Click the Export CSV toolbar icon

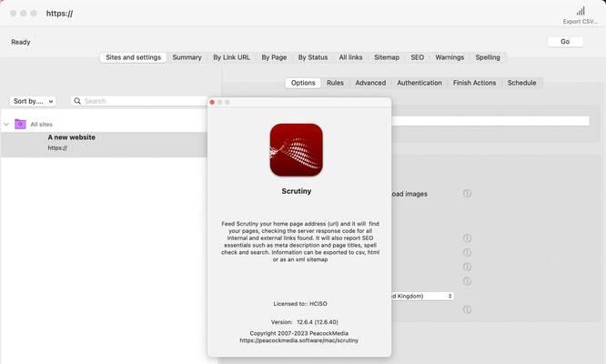click(x=581, y=11)
